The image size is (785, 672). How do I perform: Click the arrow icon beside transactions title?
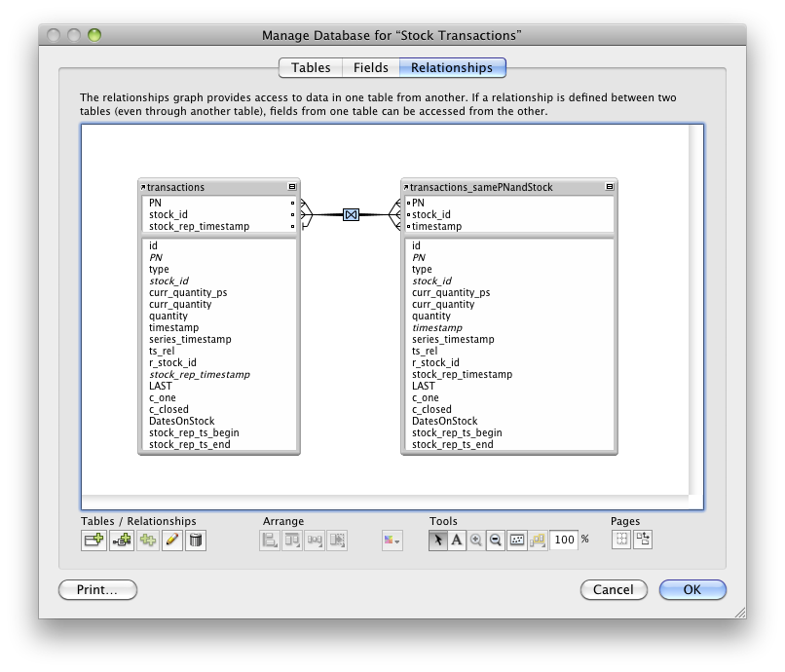pos(142,187)
